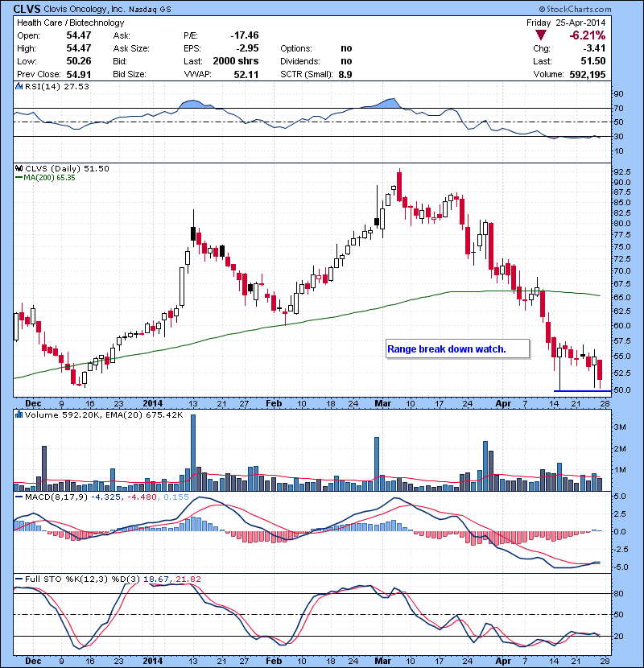Click the P/E value -17.46
This screenshot has height=668, width=644.
click(x=245, y=35)
